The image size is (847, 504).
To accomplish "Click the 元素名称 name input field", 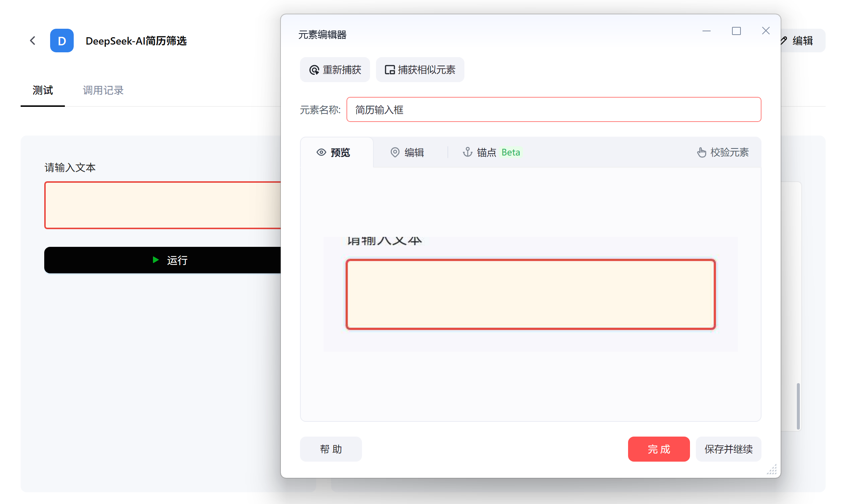I will pos(554,109).
